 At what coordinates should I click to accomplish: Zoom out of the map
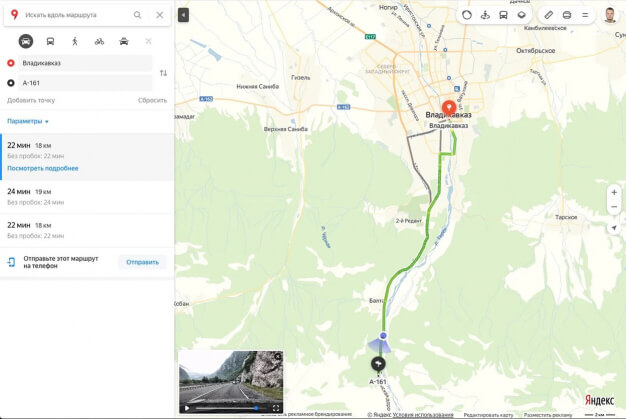click(614, 207)
